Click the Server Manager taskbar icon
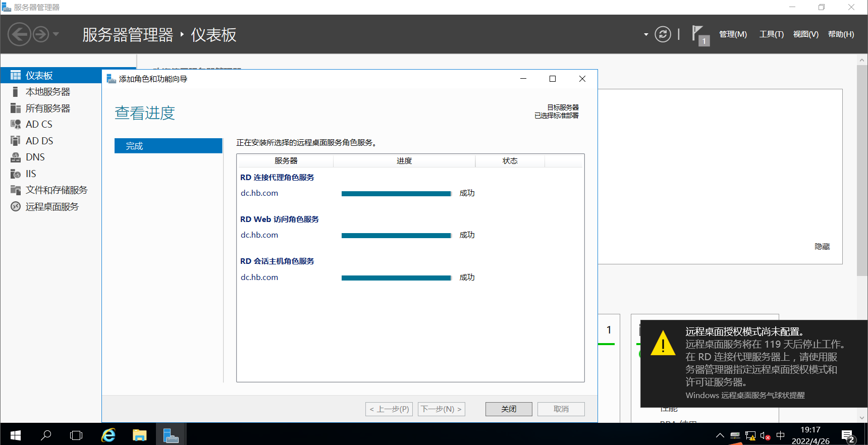 (x=171, y=435)
